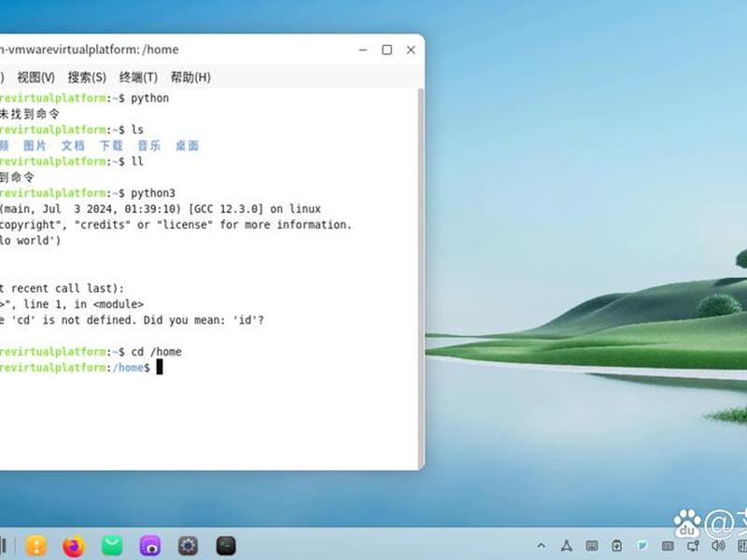
Task: Maximize the terminal window
Action: [x=387, y=49]
